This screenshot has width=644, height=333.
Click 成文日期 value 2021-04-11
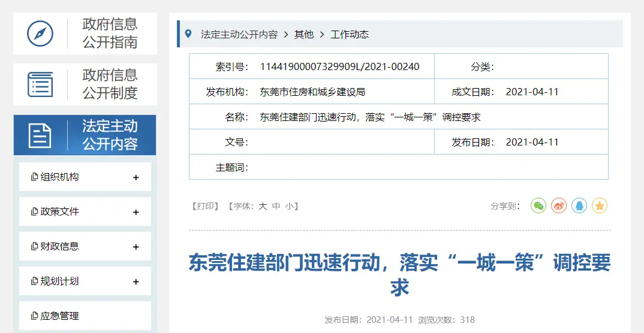pyautogui.click(x=532, y=92)
